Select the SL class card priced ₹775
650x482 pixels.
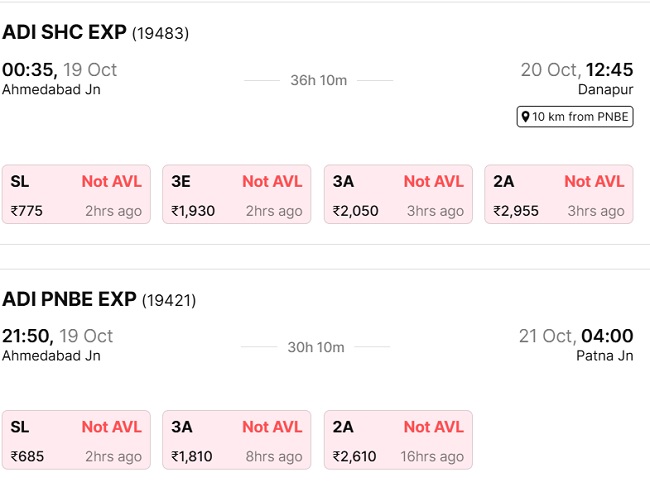76,194
